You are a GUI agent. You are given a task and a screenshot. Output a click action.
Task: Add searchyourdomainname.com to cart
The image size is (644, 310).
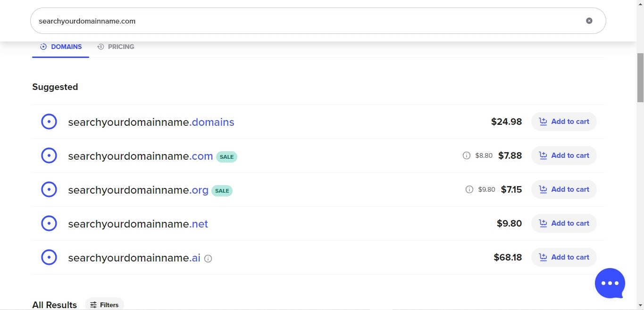tap(564, 155)
